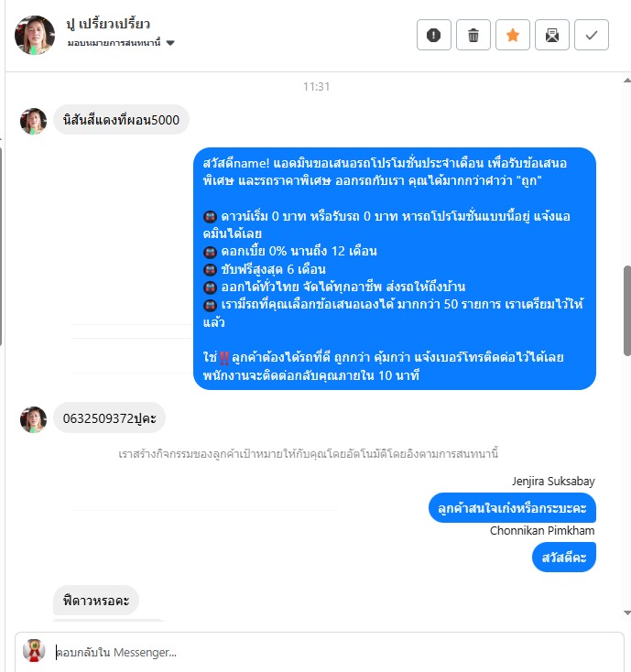Open profile photo of ปู เปรี้ยวเปรี้ยว in header

point(35,35)
